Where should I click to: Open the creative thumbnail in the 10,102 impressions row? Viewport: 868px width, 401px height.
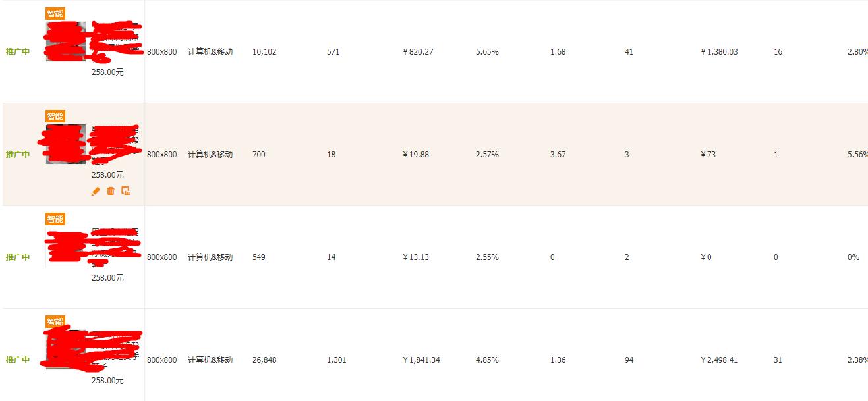(65, 41)
